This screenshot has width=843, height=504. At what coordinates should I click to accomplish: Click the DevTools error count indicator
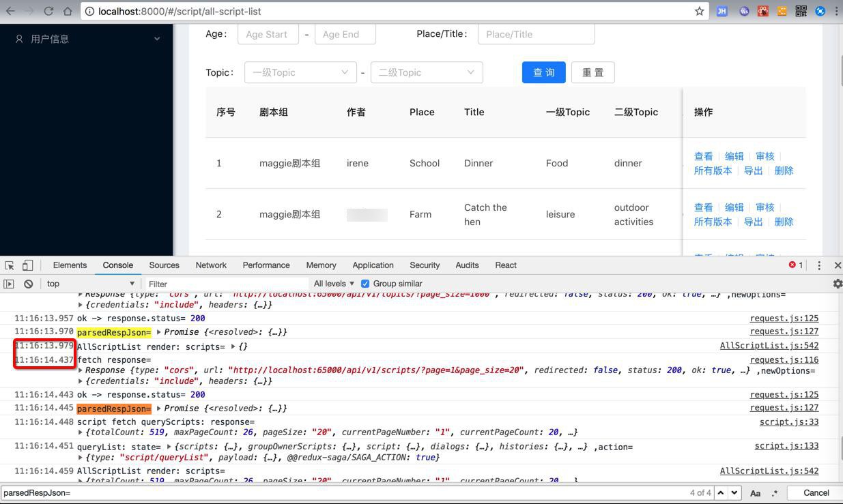[x=796, y=265]
